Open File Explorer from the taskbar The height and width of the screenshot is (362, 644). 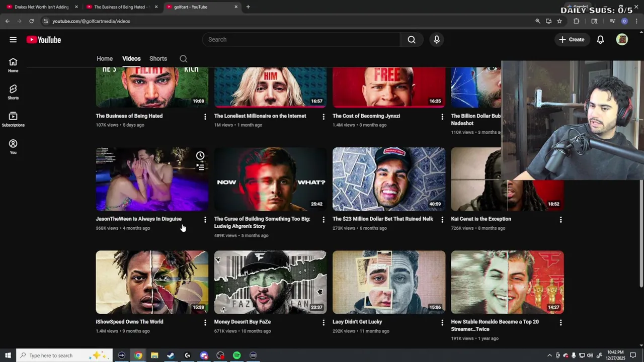tap(154, 355)
